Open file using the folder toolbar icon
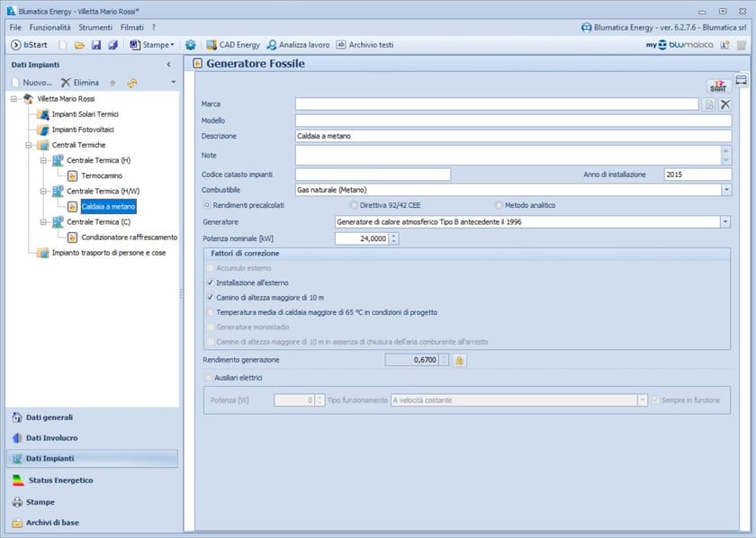 [x=79, y=45]
